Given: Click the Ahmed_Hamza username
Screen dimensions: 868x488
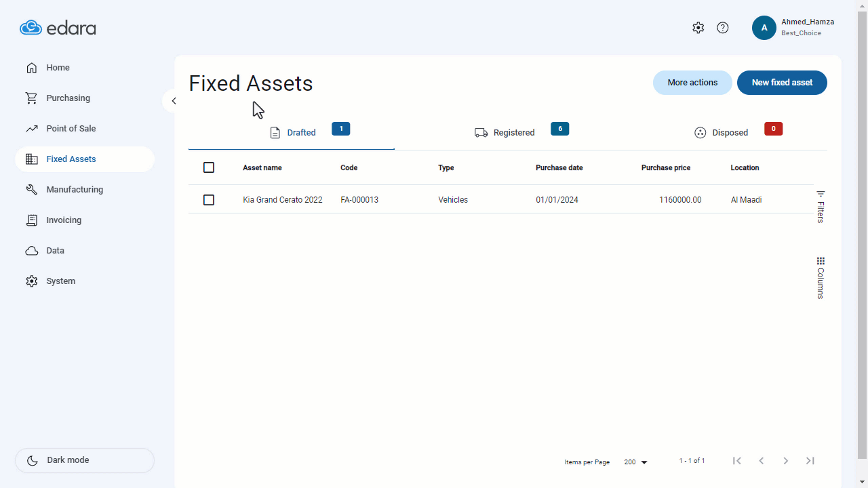Looking at the screenshot, I should pos(808,22).
